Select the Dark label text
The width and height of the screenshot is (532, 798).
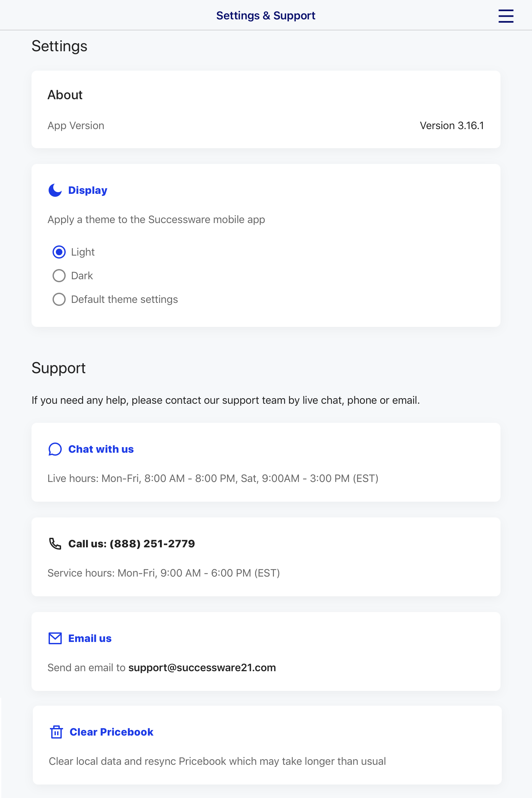[x=82, y=276]
